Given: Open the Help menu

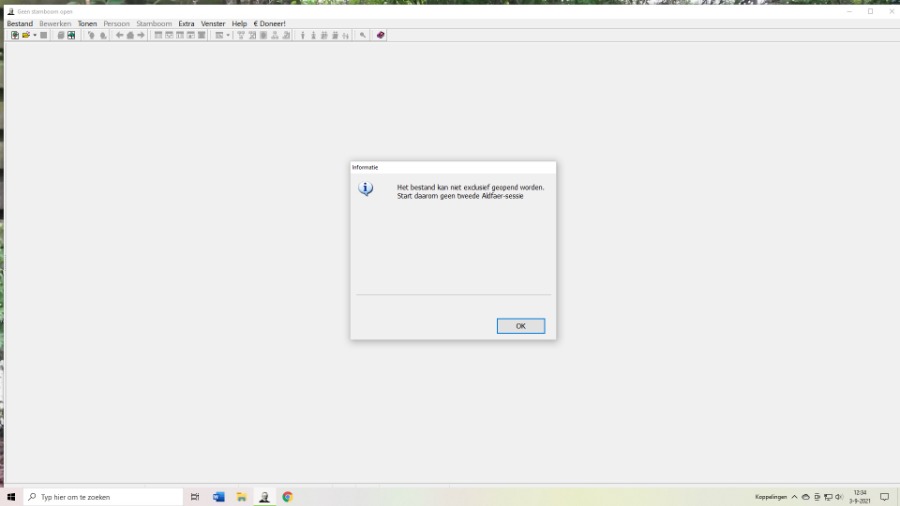Looking at the screenshot, I should [x=239, y=23].
